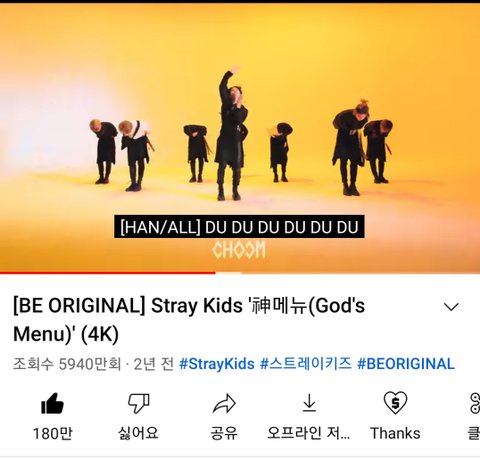The image size is (480, 459).
Task: Tap the CHOOM watermark logo in video
Action: (x=239, y=250)
